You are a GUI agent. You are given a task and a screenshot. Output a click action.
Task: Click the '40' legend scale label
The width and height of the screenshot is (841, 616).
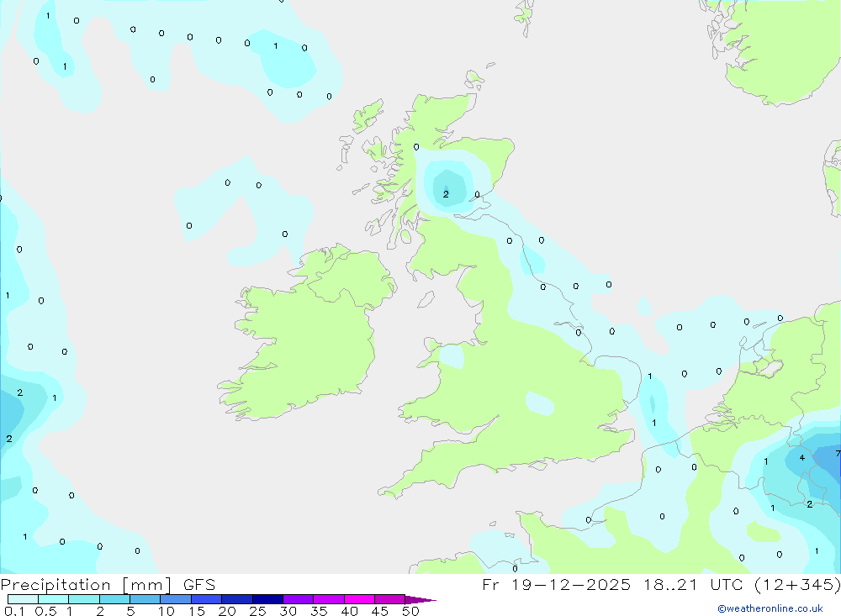click(349, 611)
